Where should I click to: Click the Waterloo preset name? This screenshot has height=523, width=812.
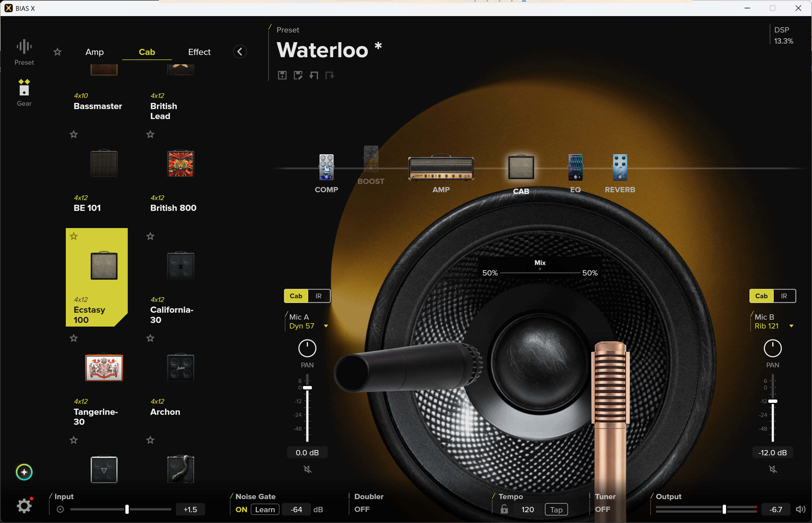point(322,50)
